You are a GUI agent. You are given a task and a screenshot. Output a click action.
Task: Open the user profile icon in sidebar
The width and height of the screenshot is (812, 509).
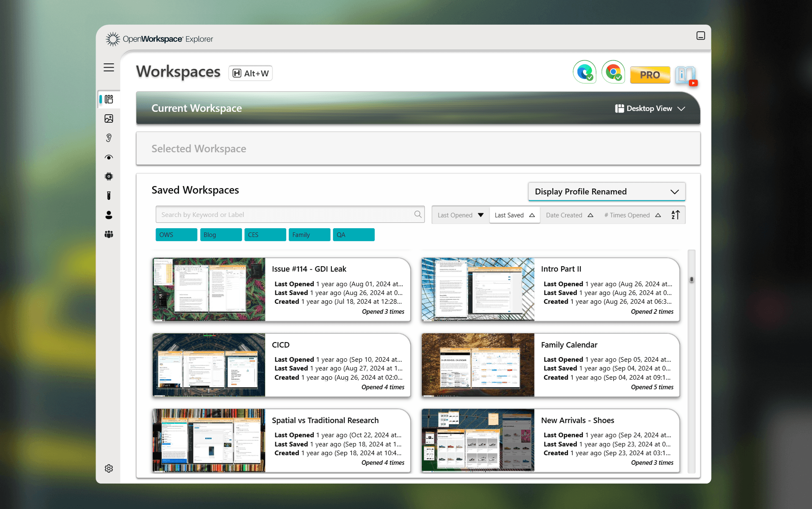pyautogui.click(x=108, y=215)
